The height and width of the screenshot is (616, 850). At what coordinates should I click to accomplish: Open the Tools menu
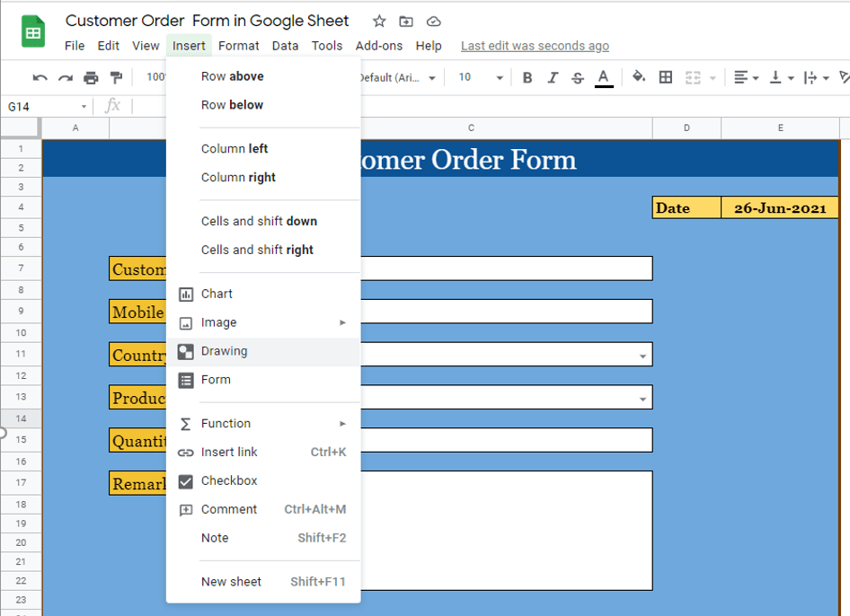[x=327, y=46]
